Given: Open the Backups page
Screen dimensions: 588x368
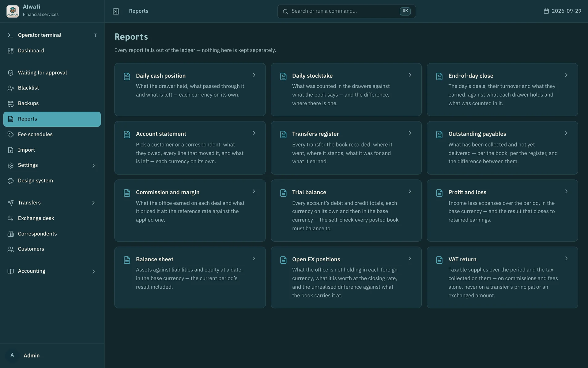Looking at the screenshot, I should click(52, 104).
